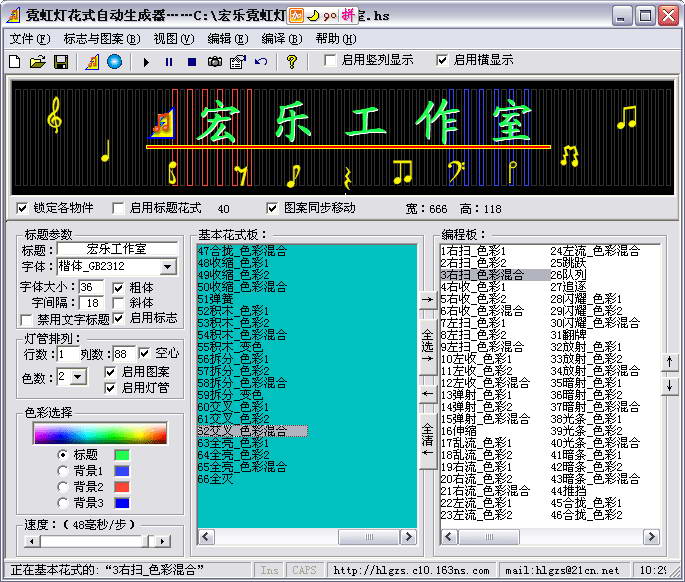Toggle 启用横显示 checkbox
This screenshot has height=582, width=685.
[442, 60]
